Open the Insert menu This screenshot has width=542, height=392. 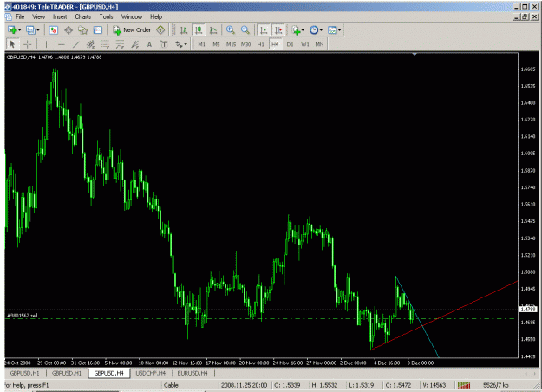[60, 16]
